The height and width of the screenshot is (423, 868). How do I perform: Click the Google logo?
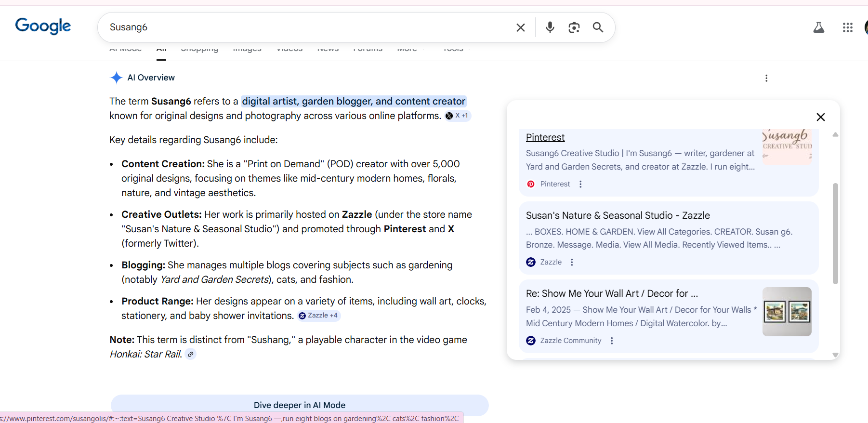[x=43, y=26]
